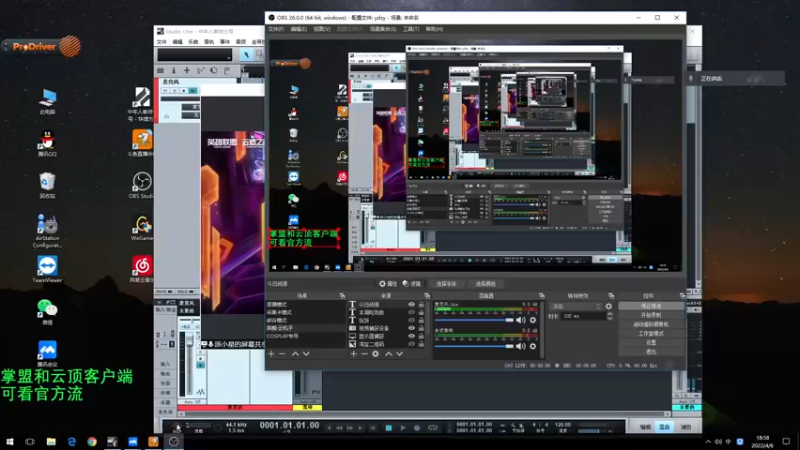Click 开始录制 start recording button

coord(651,315)
